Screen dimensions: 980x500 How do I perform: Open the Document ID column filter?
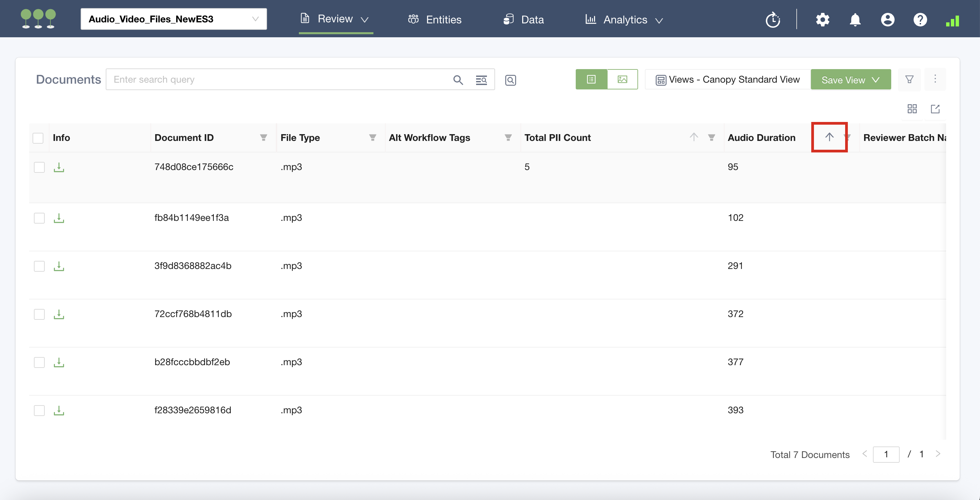click(x=263, y=138)
